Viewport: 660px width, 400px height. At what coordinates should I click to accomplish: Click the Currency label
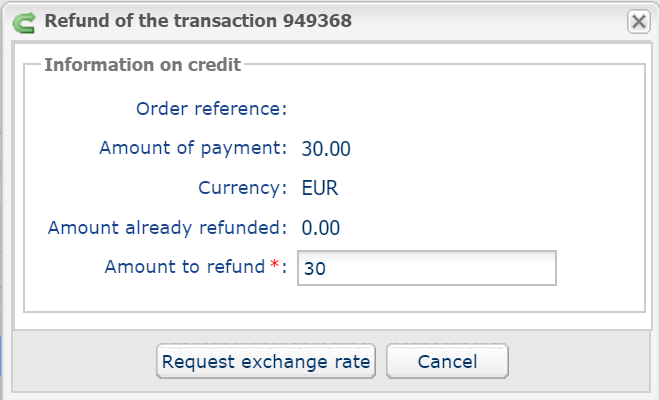tap(242, 188)
